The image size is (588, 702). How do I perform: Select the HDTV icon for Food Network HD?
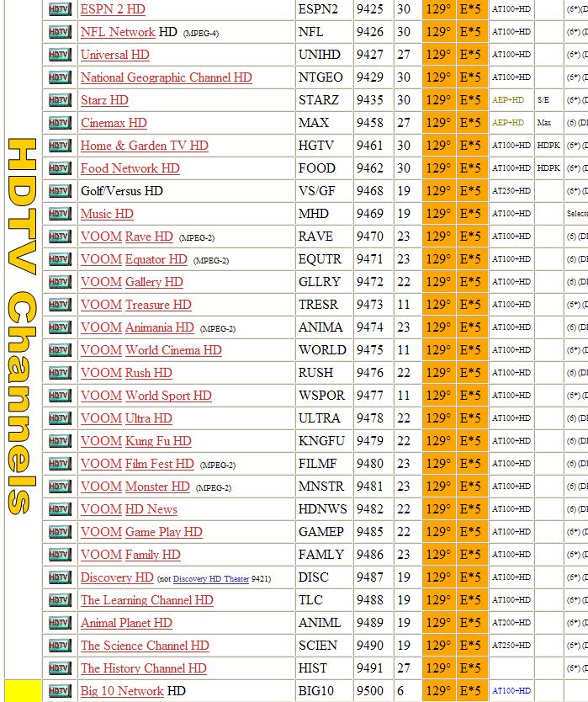tap(59, 168)
